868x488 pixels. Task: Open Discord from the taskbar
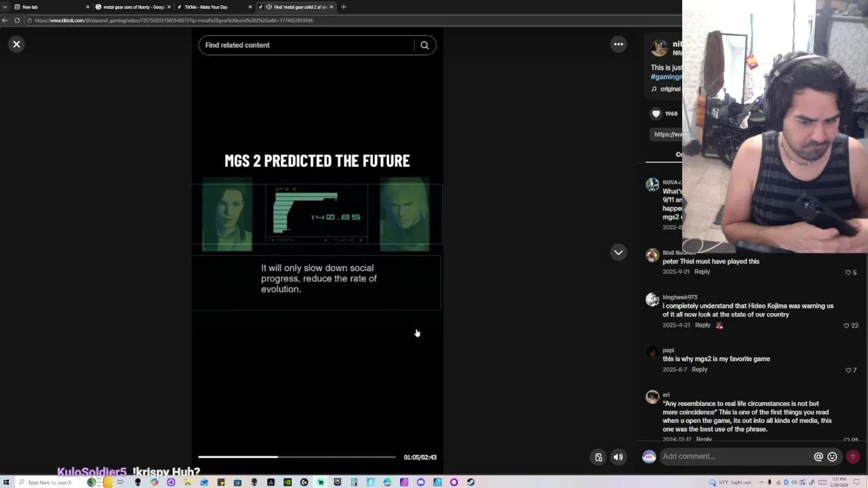pos(420,482)
